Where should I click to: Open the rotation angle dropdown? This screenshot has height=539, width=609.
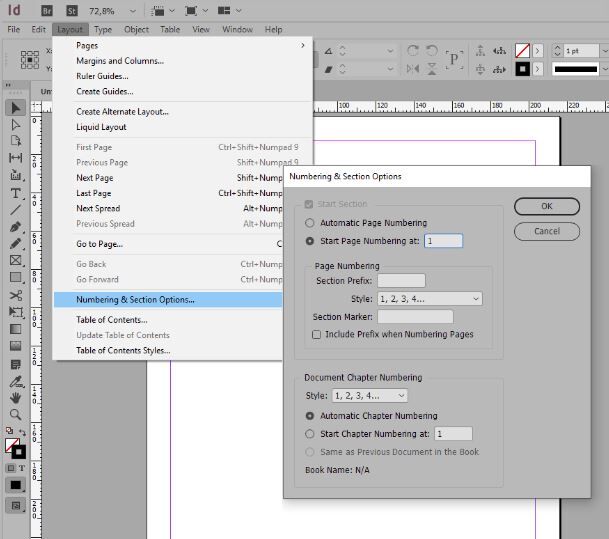pos(390,51)
